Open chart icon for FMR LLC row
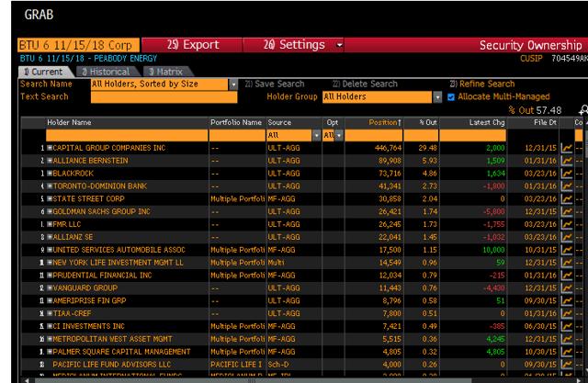This screenshot has height=383, width=588. click(x=567, y=224)
